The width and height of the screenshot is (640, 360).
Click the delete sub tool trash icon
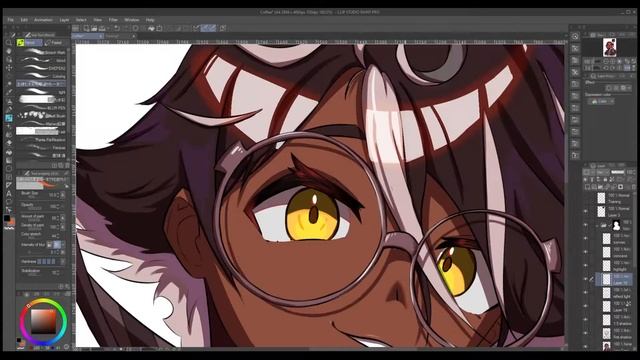(67, 165)
